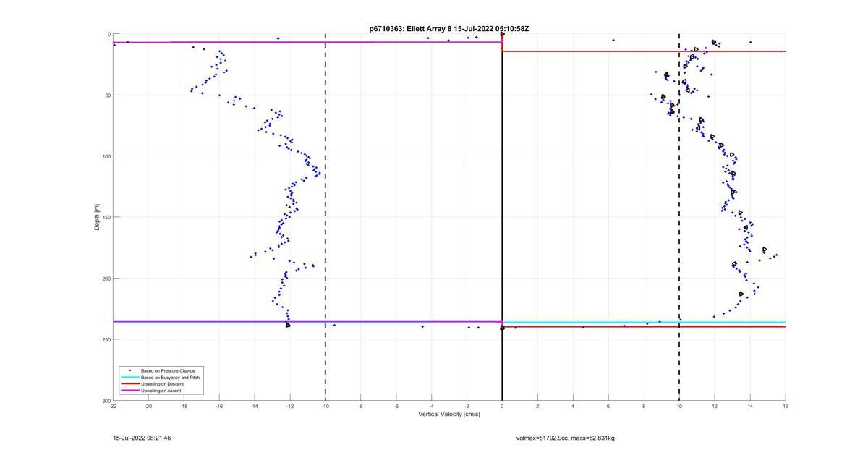Click x-axis tick label '16'
The width and height of the screenshot is (868, 450).
(x=786, y=406)
